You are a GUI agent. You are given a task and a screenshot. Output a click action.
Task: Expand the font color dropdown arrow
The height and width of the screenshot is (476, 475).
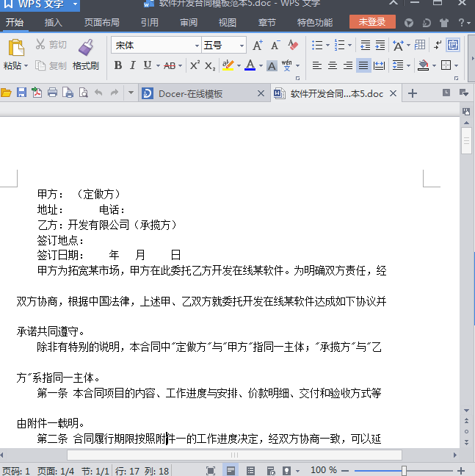(261, 65)
